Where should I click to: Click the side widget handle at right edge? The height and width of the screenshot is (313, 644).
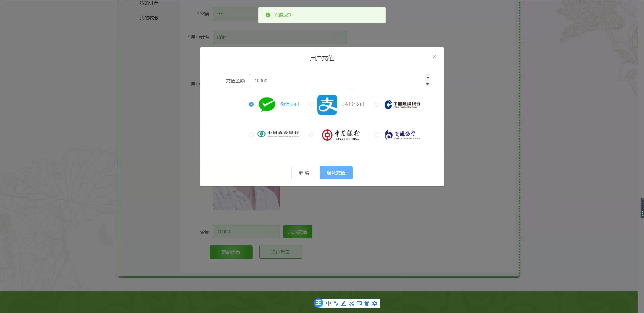[x=642, y=208]
